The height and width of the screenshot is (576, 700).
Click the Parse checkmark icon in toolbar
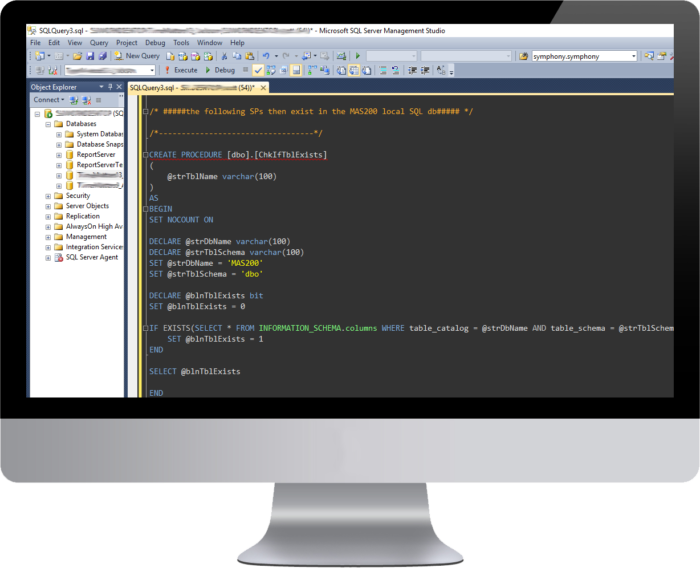[258, 71]
